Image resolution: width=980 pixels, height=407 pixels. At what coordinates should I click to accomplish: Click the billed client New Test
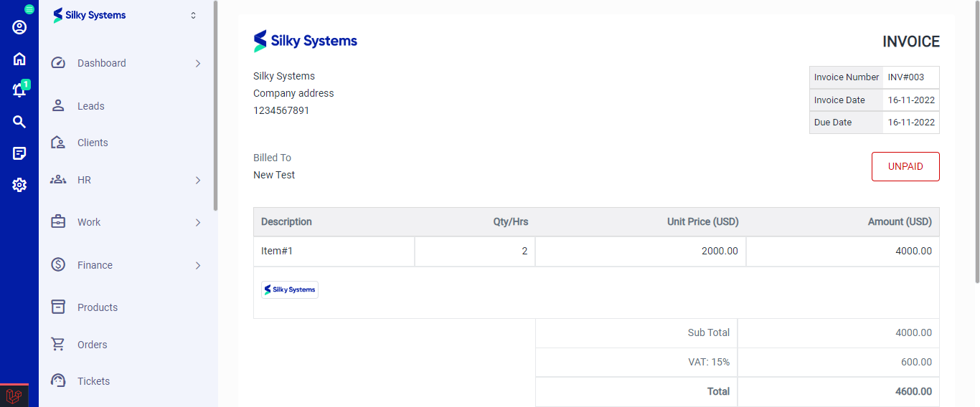click(274, 175)
